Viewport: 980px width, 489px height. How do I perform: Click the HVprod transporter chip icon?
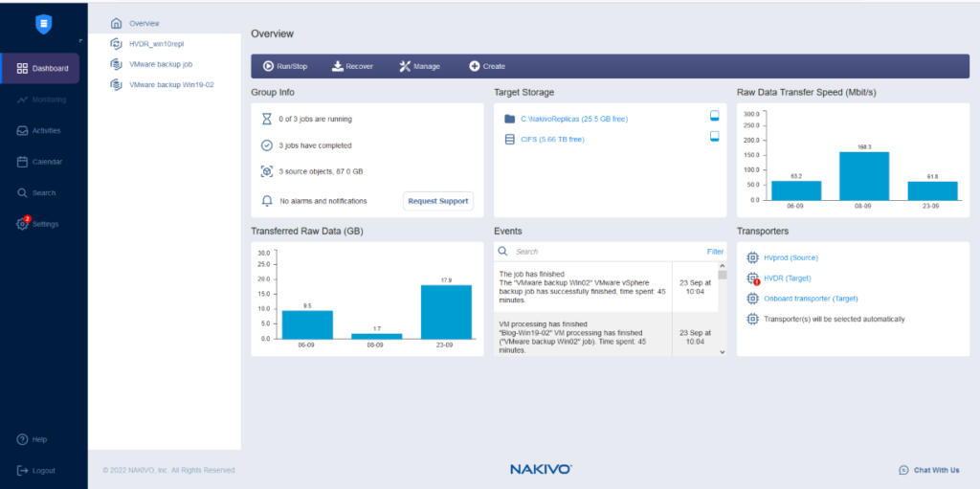coord(752,257)
